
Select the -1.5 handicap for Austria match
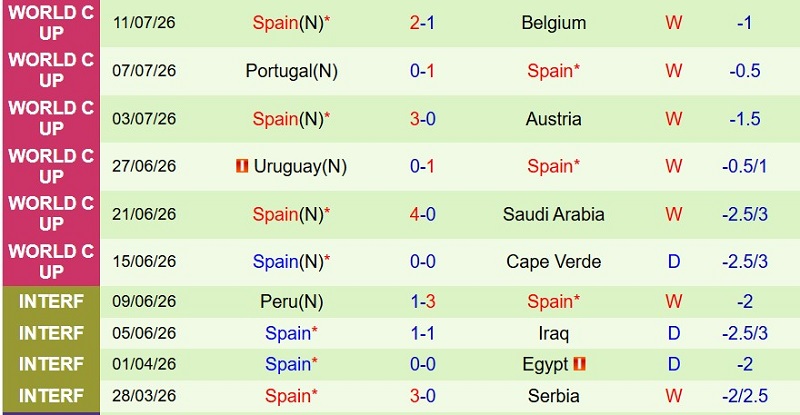744,119
